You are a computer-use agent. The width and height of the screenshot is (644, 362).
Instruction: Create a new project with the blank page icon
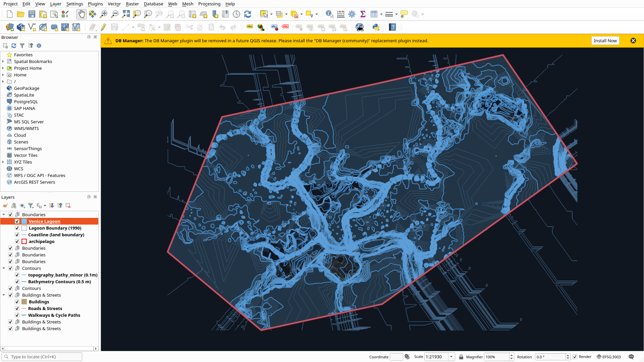[x=10, y=14]
